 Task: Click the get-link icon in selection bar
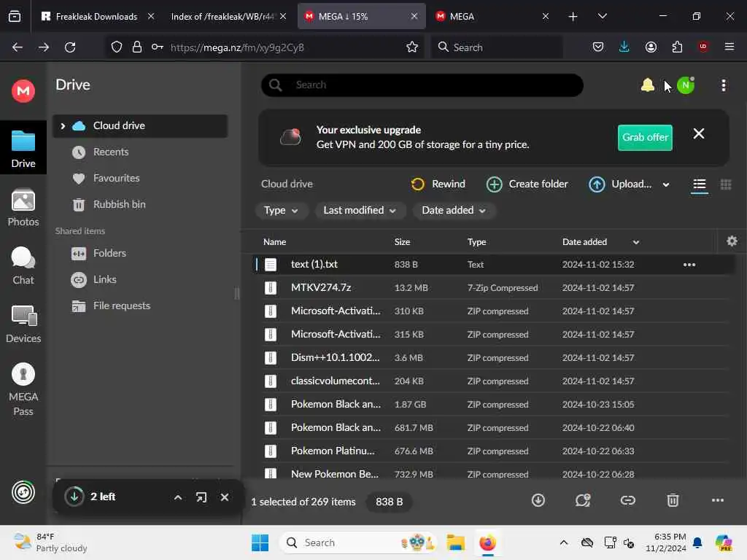tap(627, 500)
